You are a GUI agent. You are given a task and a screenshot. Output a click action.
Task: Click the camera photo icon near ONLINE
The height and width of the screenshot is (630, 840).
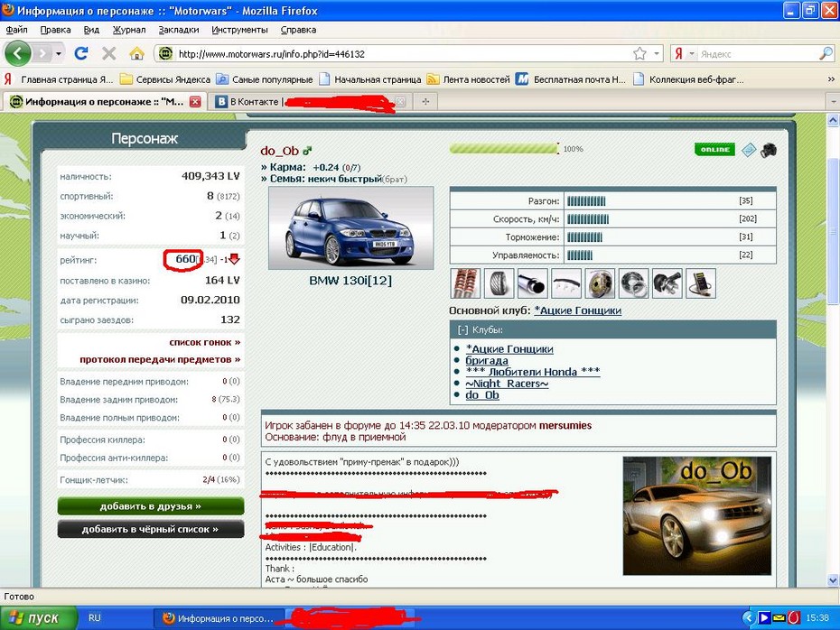769,150
